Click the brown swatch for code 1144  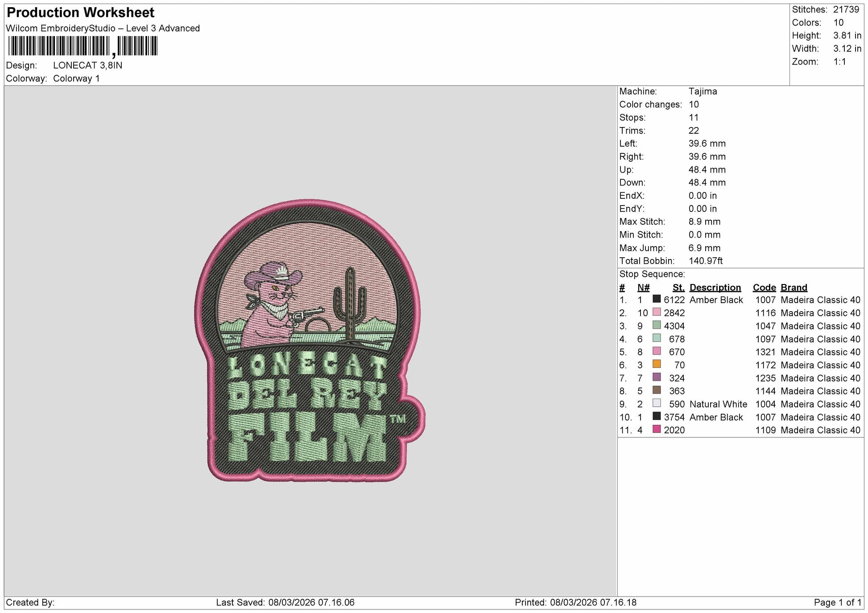pyautogui.click(x=657, y=390)
